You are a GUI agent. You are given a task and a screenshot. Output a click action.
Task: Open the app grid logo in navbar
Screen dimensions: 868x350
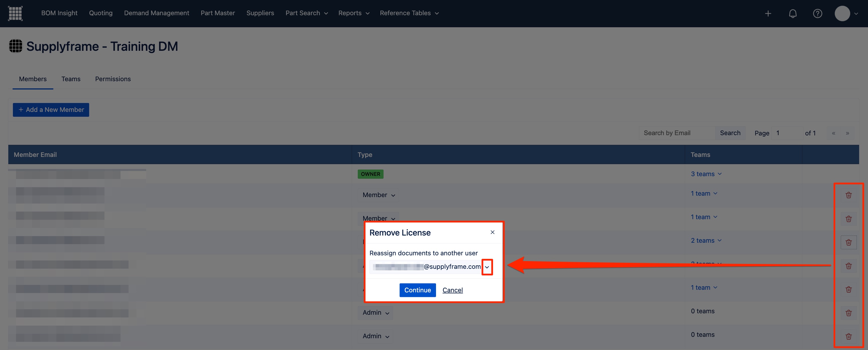15,13
